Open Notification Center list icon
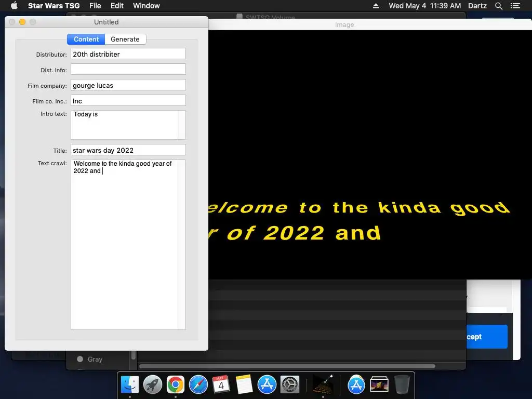 coord(515,6)
